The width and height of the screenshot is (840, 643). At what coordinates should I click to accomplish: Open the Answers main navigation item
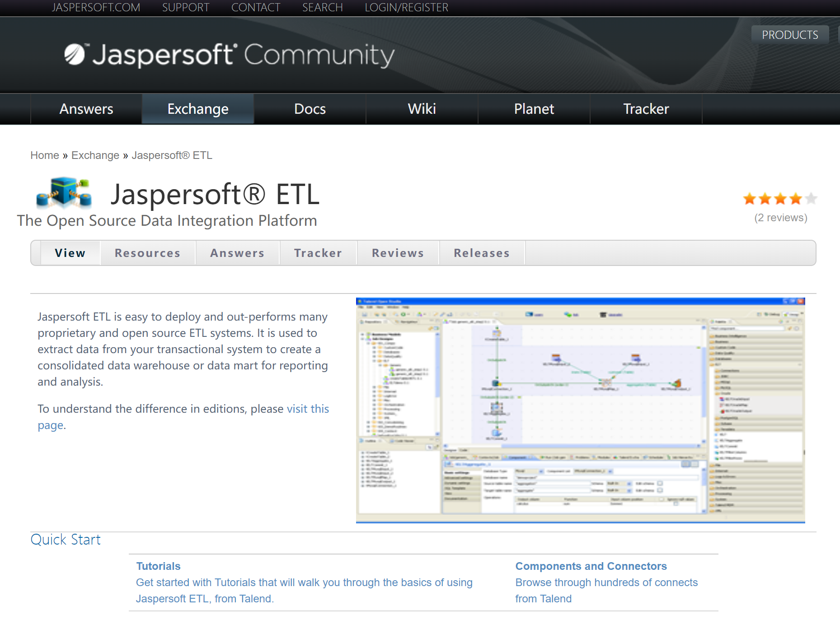coord(86,109)
